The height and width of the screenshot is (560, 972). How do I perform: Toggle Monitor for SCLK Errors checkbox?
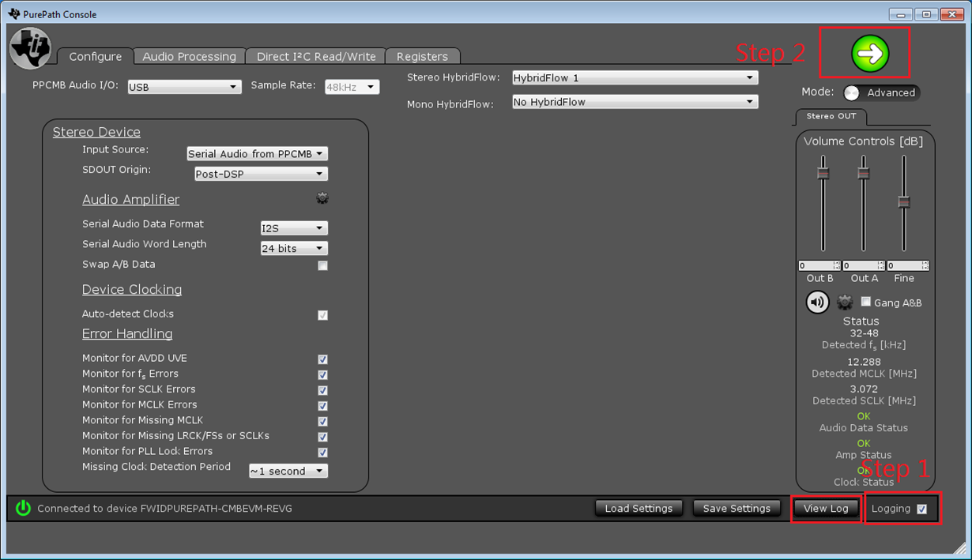click(322, 390)
